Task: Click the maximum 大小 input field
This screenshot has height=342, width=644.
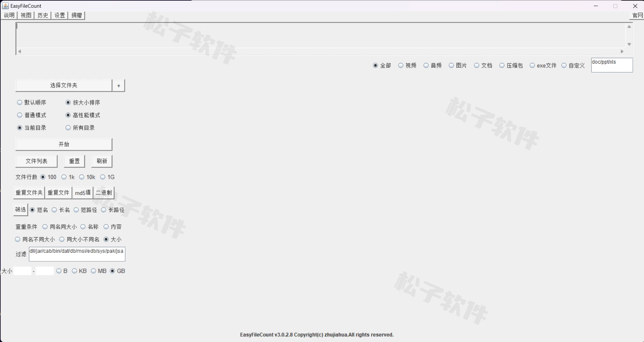Action: click(x=45, y=271)
